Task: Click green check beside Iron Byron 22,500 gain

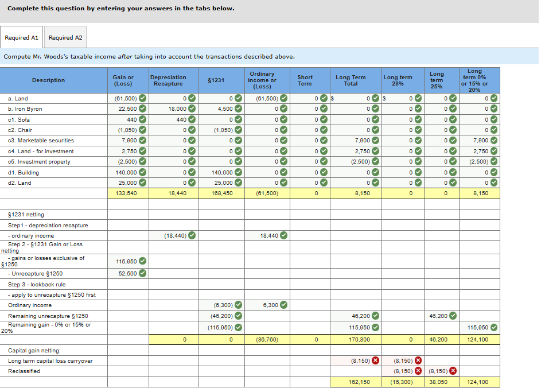Action: click(142, 108)
